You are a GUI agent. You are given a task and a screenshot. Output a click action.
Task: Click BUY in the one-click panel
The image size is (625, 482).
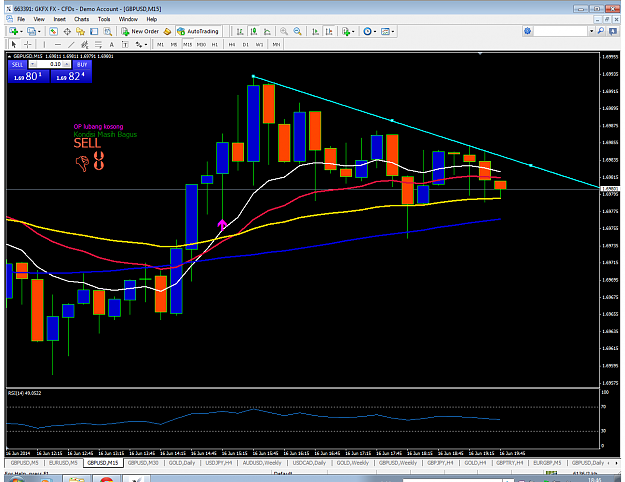pos(82,64)
